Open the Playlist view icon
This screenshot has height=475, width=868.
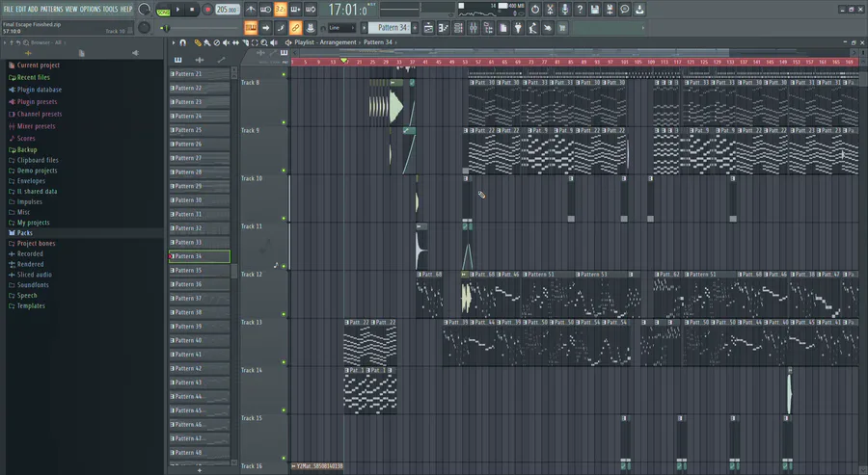[x=428, y=28]
